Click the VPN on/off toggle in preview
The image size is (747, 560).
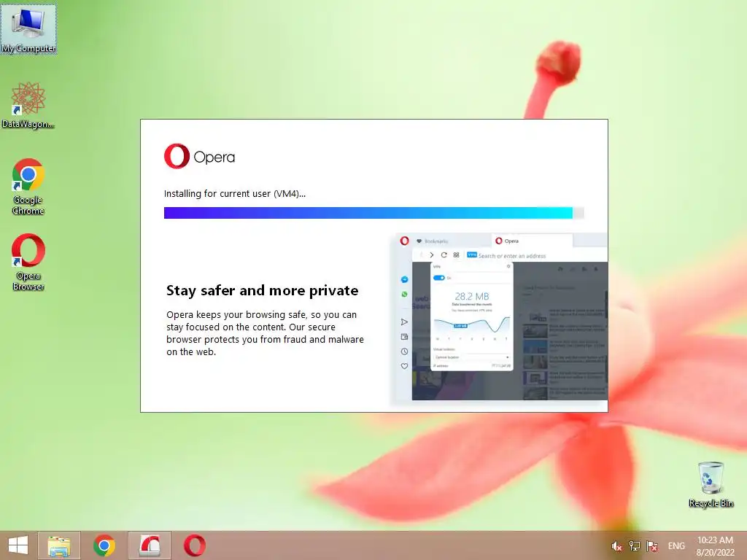pyautogui.click(x=438, y=278)
